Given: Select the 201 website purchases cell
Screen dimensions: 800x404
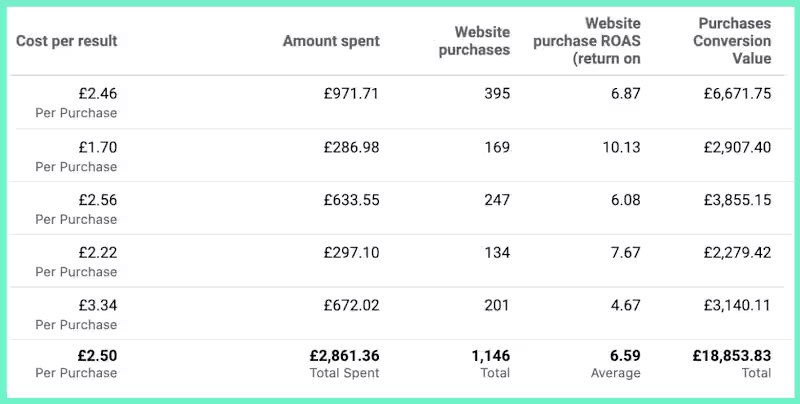Looking at the screenshot, I should [496, 305].
